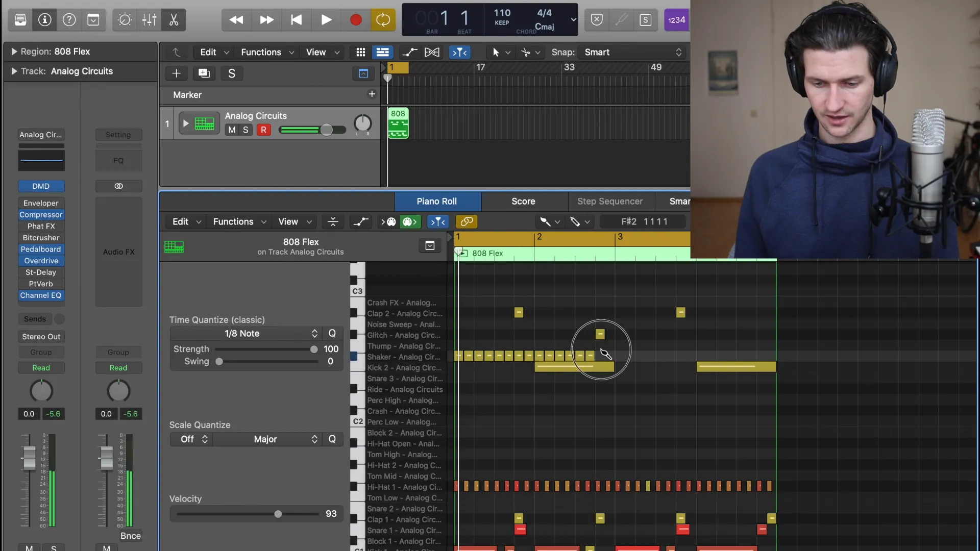
Task: Switch to Step Sequencer tab
Action: pyautogui.click(x=610, y=202)
